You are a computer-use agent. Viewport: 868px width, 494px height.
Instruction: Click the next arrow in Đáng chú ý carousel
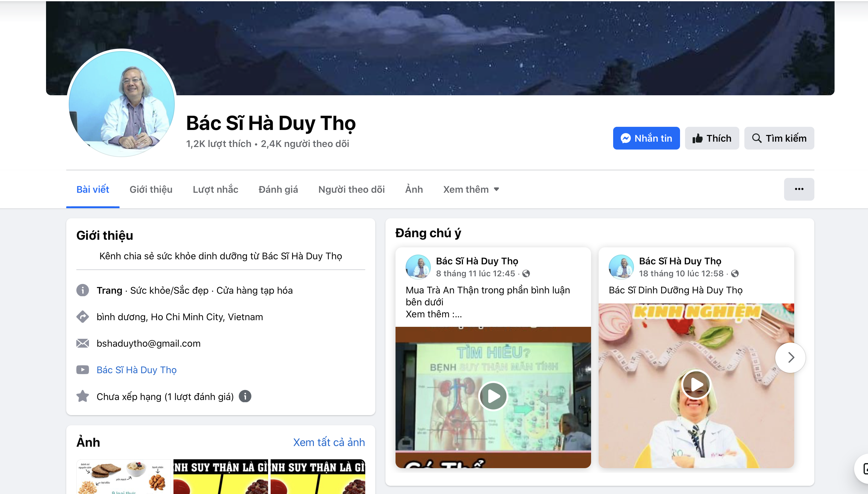[790, 357]
